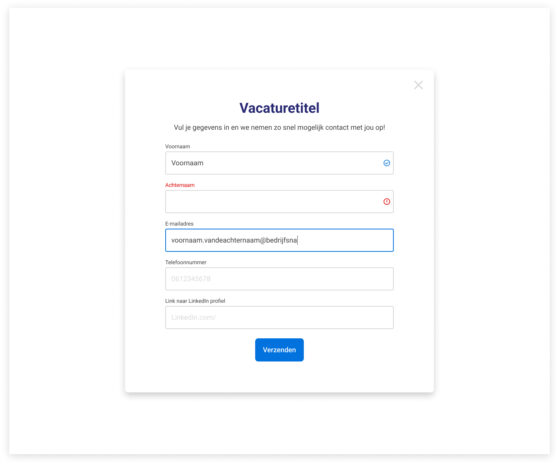The width and height of the screenshot is (559, 465).
Task: Click the Link naar LinkedIn profiel label
Action: tap(195, 301)
